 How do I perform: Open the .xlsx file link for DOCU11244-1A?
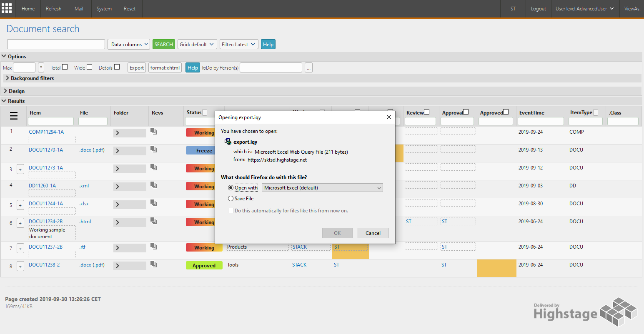pyautogui.click(x=84, y=203)
